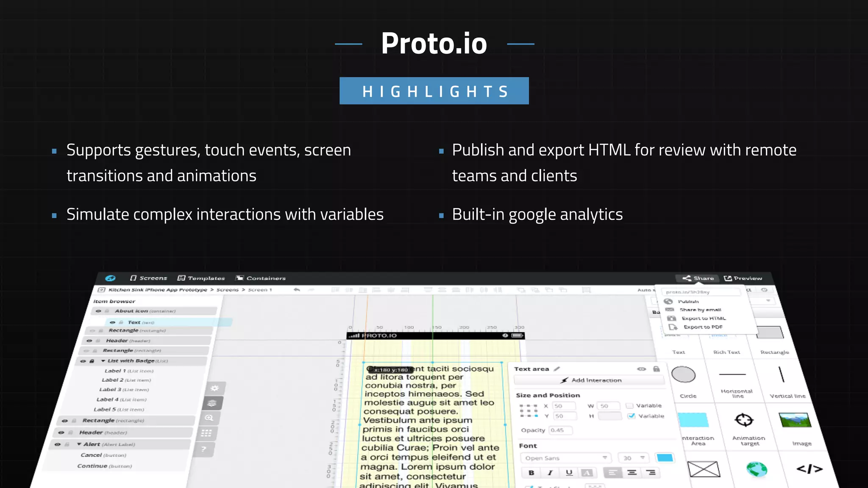
Task: Click the Share button
Action: (x=698, y=278)
